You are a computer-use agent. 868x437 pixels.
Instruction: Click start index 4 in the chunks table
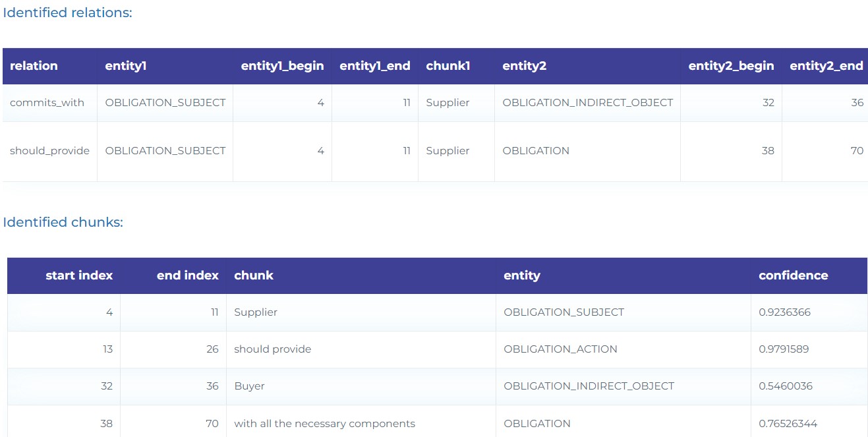109,312
